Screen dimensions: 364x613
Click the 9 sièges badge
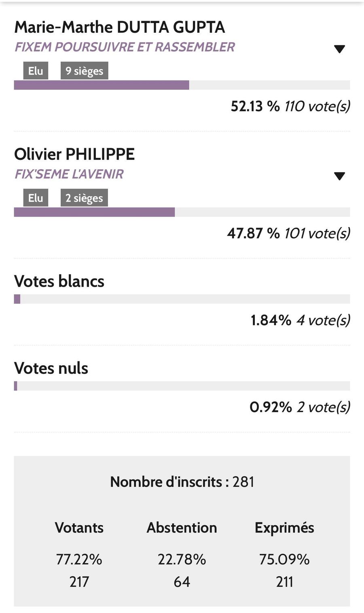point(85,71)
